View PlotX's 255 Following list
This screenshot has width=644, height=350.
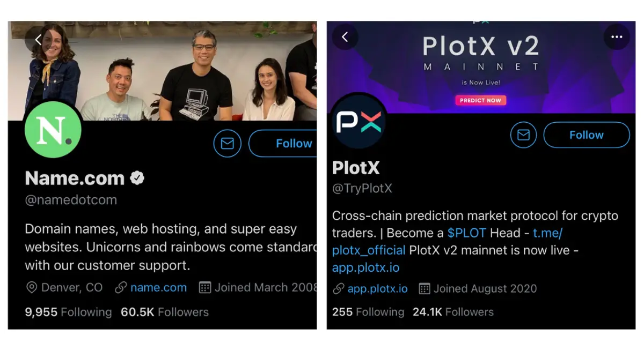pos(368,312)
